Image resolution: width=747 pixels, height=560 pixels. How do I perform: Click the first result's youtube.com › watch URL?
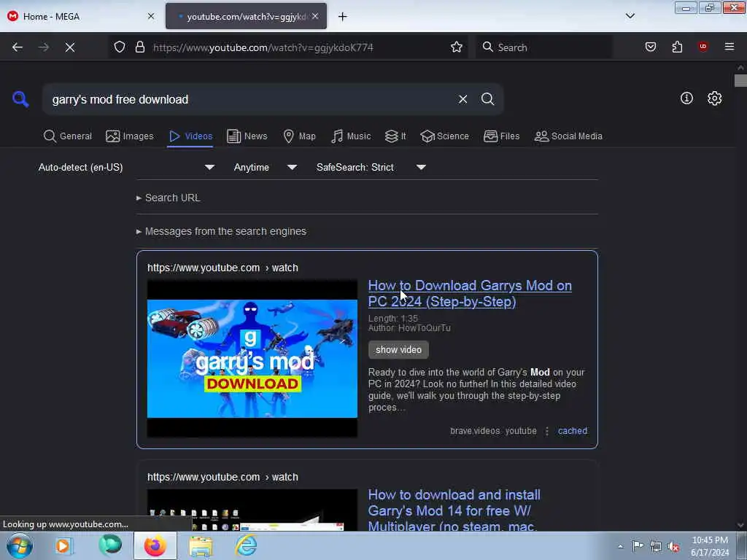(x=222, y=268)
